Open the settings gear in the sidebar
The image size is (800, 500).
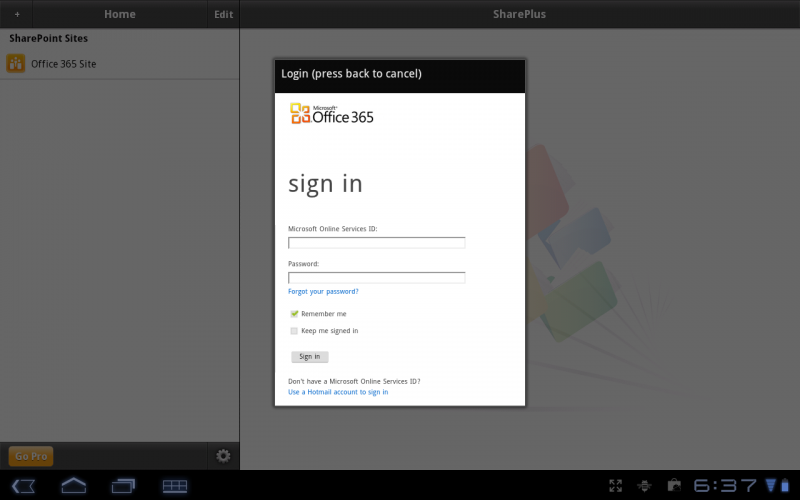(223, 456)
